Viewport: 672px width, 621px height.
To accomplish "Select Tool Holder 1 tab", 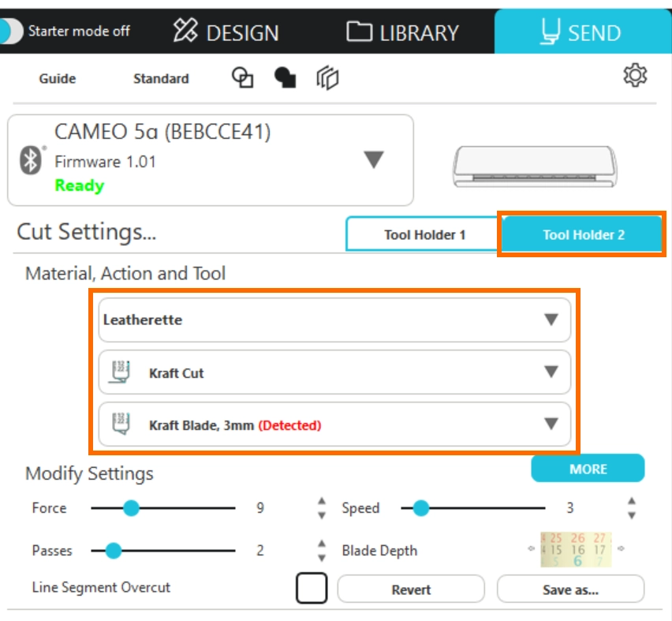I will click(424, 234).
